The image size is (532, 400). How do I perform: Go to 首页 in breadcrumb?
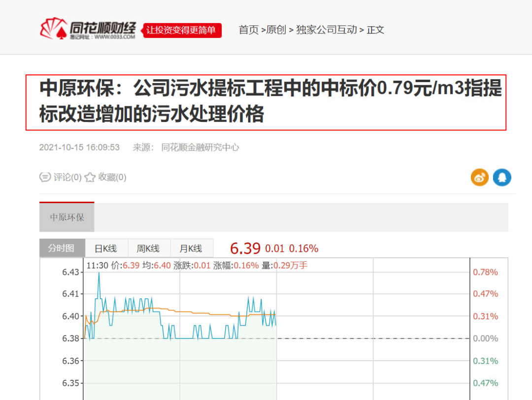(249, 30)
